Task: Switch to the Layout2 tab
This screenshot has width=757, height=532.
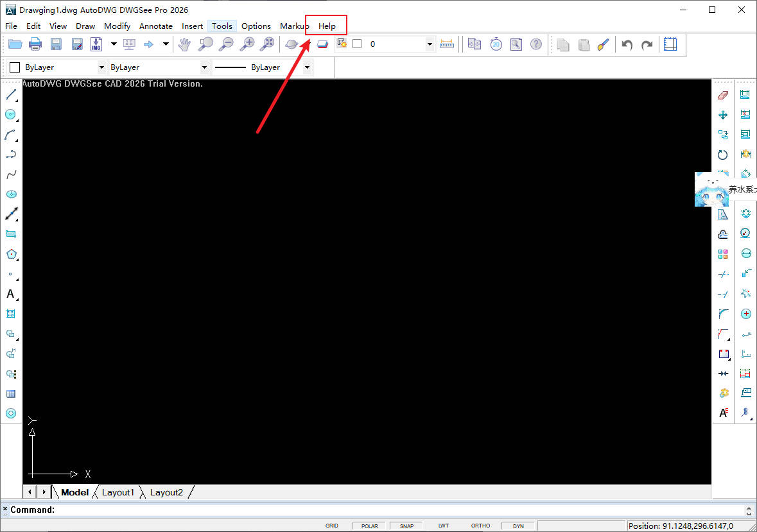Action: tap(166, 492)
